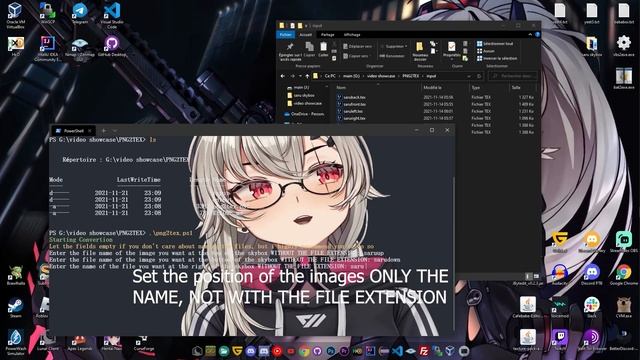Sort files by the Nom column header

(341, 88)
